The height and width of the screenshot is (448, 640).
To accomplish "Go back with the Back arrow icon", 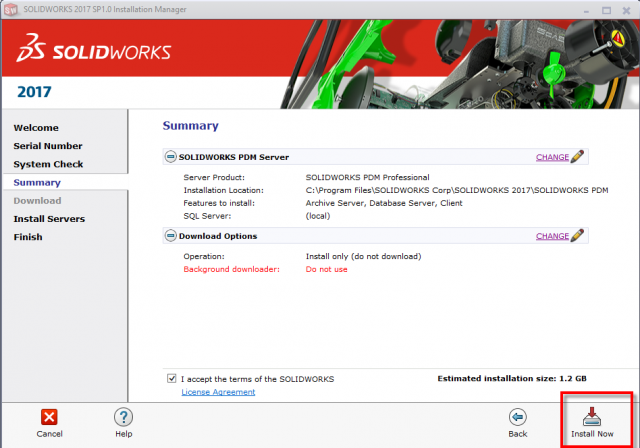I will [x=518, y=417].
